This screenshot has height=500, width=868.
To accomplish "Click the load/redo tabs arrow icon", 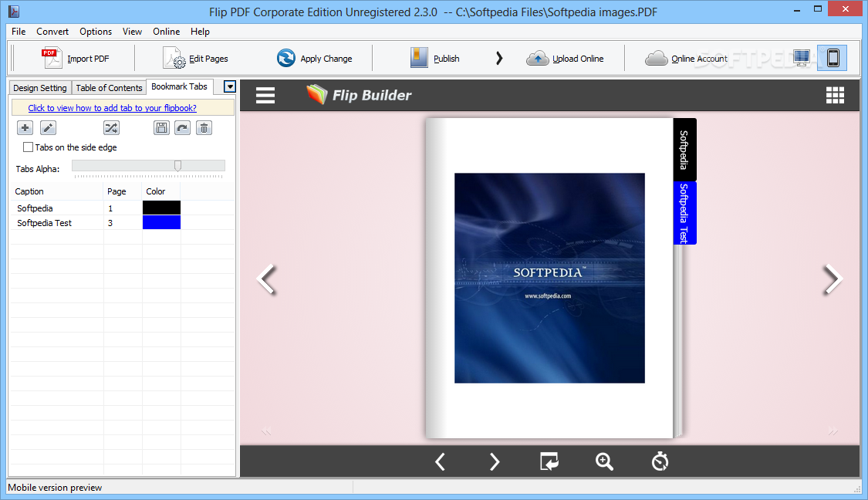I will click(183, 128).
